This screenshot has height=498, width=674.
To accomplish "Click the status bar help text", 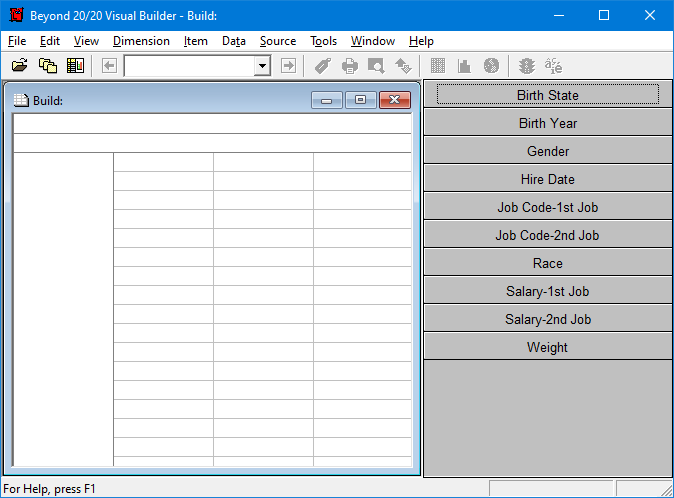I will point(49,489).
